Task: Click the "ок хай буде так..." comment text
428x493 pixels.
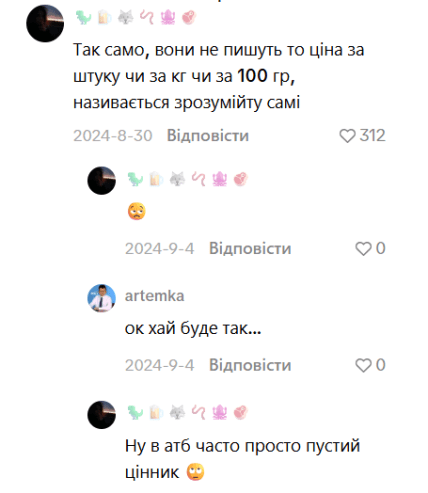Action: pos(193,328)
